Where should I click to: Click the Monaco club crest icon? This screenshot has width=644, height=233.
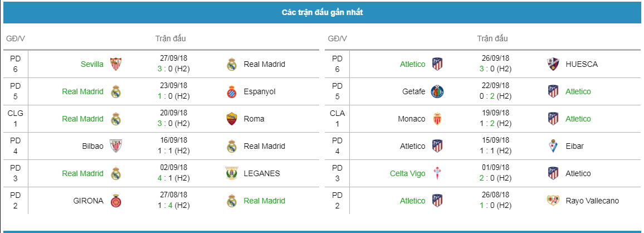tap(437, 119)
